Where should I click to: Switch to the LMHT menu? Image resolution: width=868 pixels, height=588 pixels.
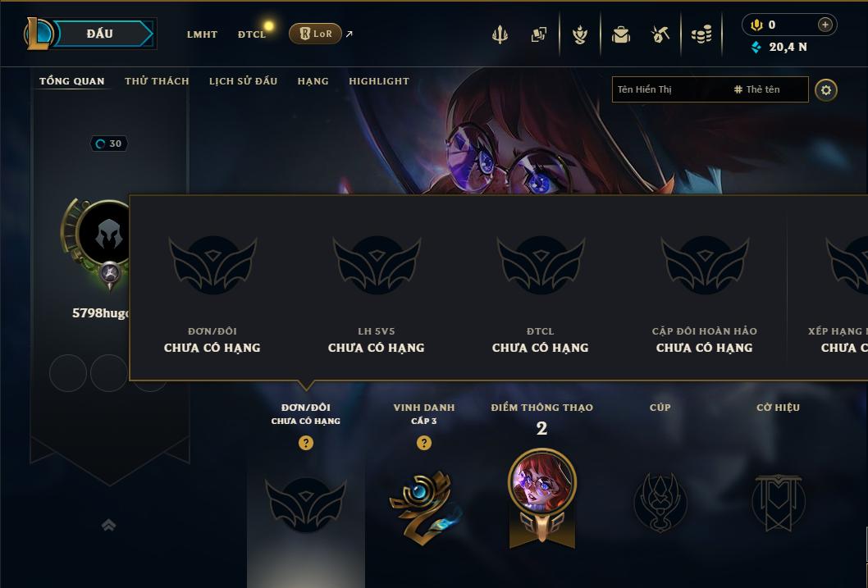click(202, 34)
